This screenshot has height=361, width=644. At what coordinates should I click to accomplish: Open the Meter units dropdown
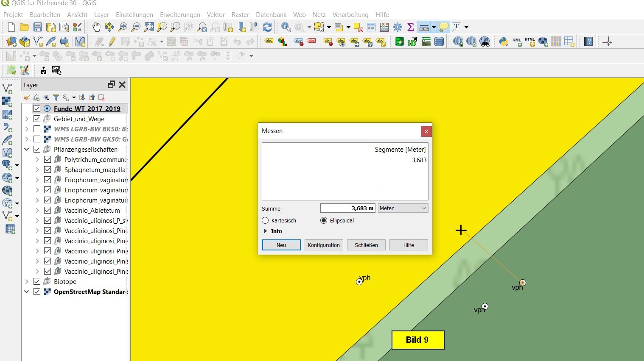pyautogui.click(x=403, y=208)
